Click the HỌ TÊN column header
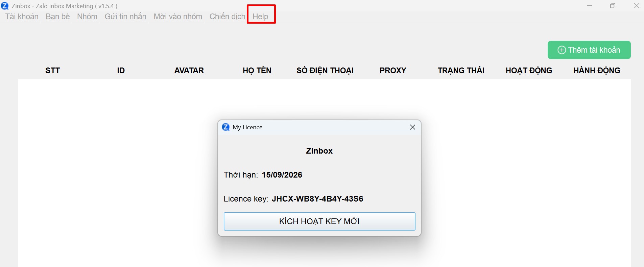The image size is (644, 267). coord(257,71)
